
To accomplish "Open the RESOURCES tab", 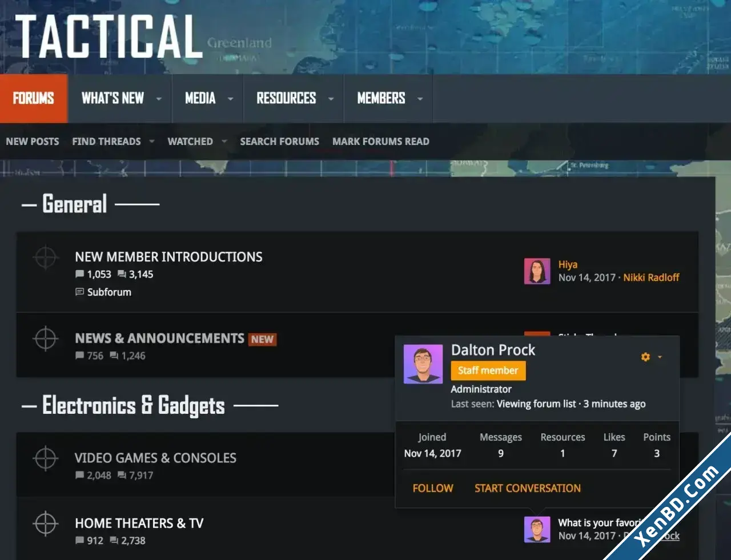I will tap(286, 98).
